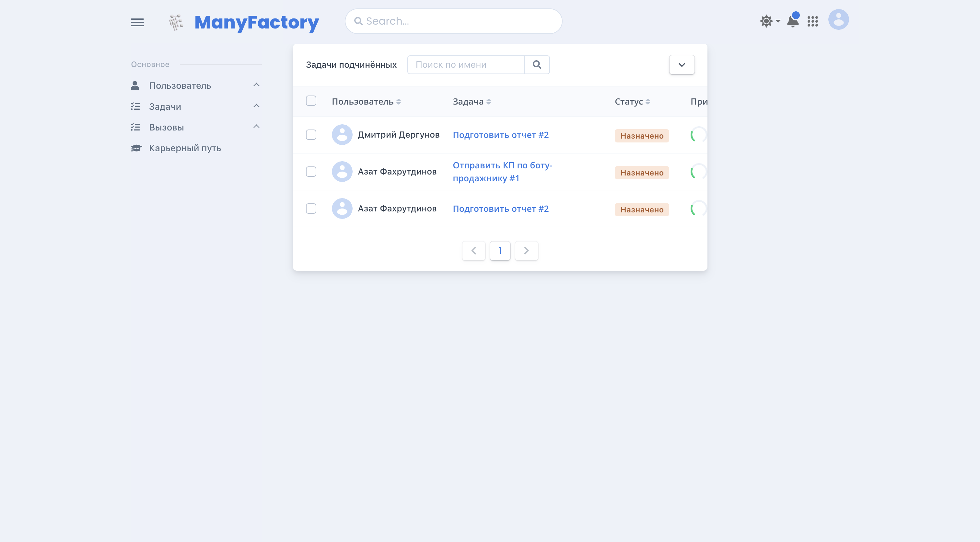Select all tasks with header checkbox
Viewport: 980px width, 542px height.
(311, 100)
